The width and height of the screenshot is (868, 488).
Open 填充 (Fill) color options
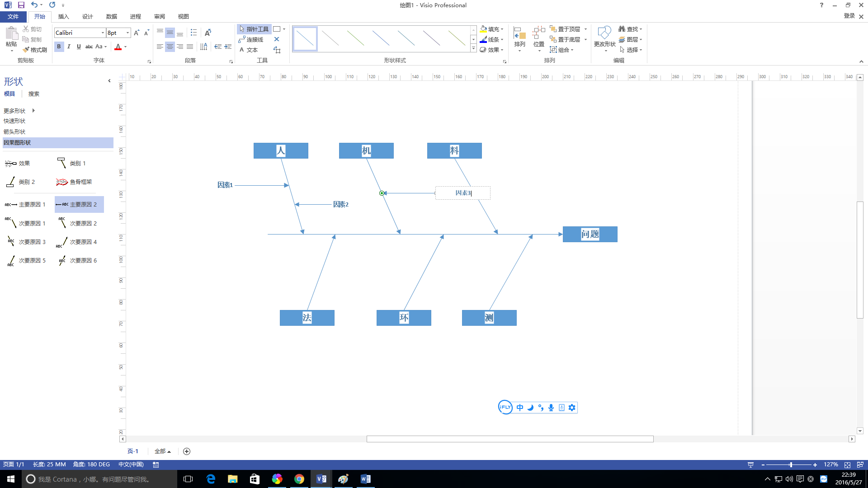point(503,28)
